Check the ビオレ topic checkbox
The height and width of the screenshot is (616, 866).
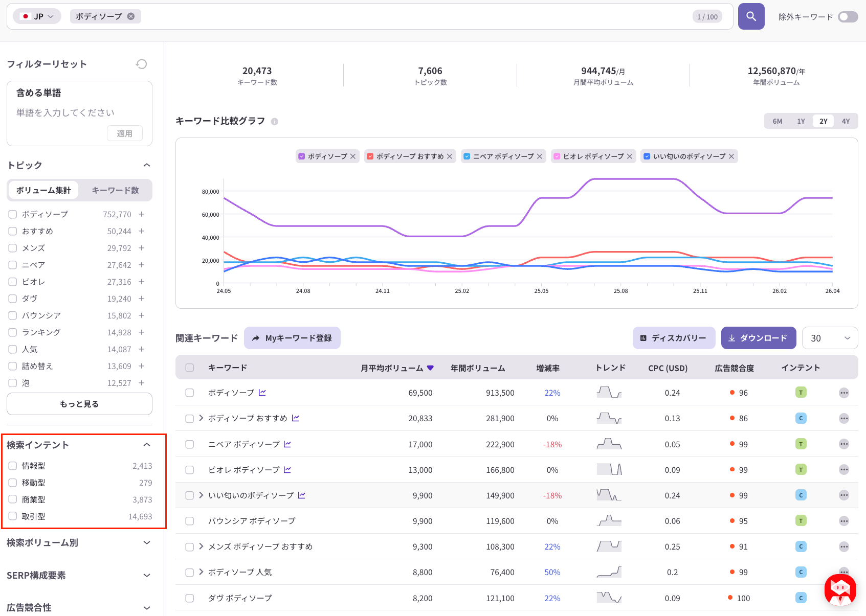pos(13,282)
